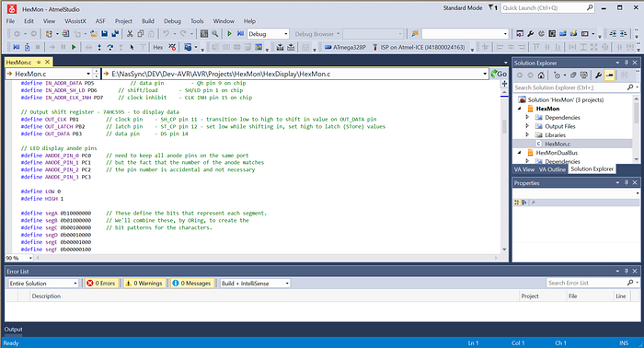
Task: Open the ATmega328P device settings
Action: pyautogui.click(x=345, y=47)
